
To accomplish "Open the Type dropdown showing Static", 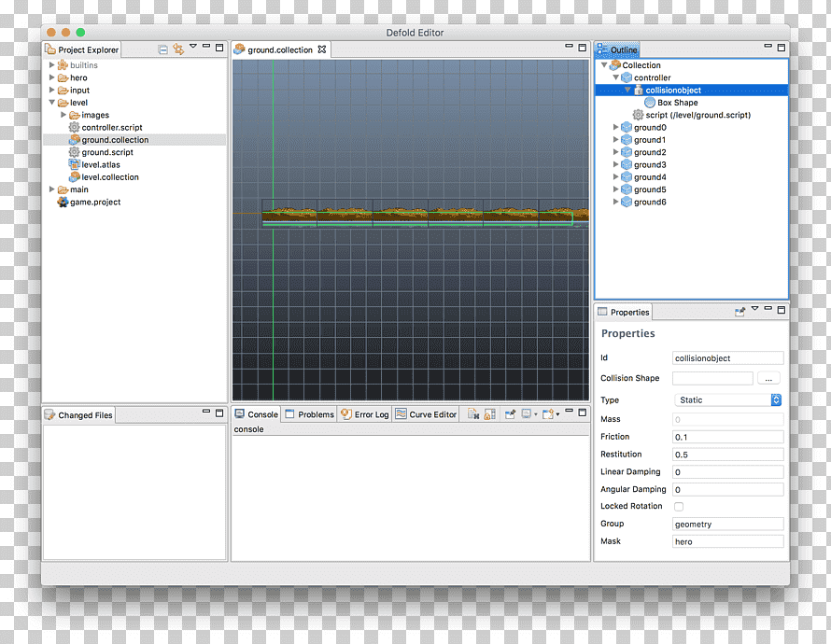I will 727,399.
